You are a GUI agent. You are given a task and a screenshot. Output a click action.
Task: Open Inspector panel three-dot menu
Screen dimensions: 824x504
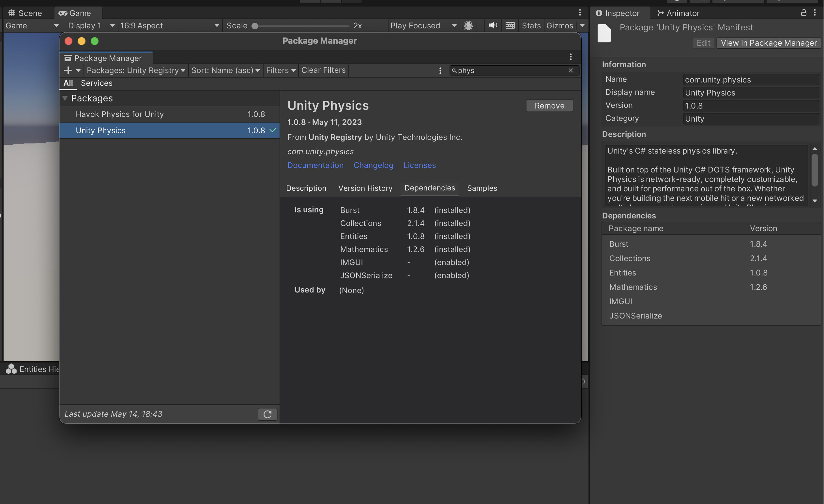pos(815,13)
